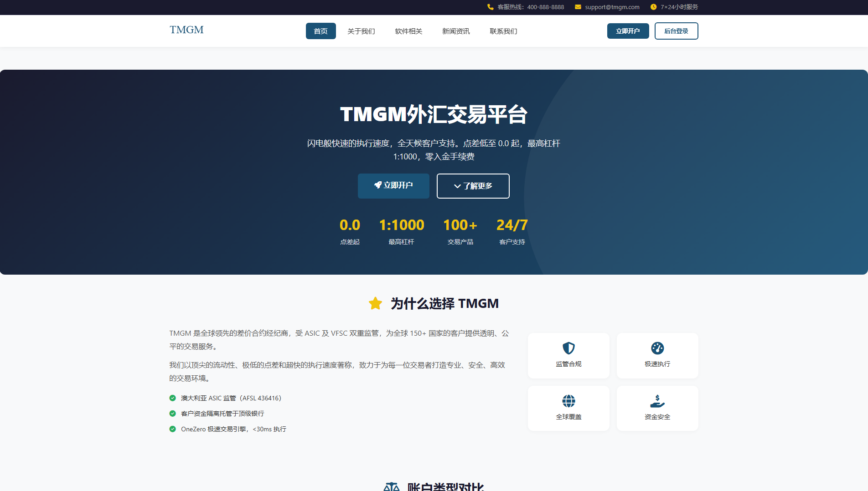Viewport: 868px width, 491px height.
Task: Click the 后台登录 button
Action: click(677, 31)
